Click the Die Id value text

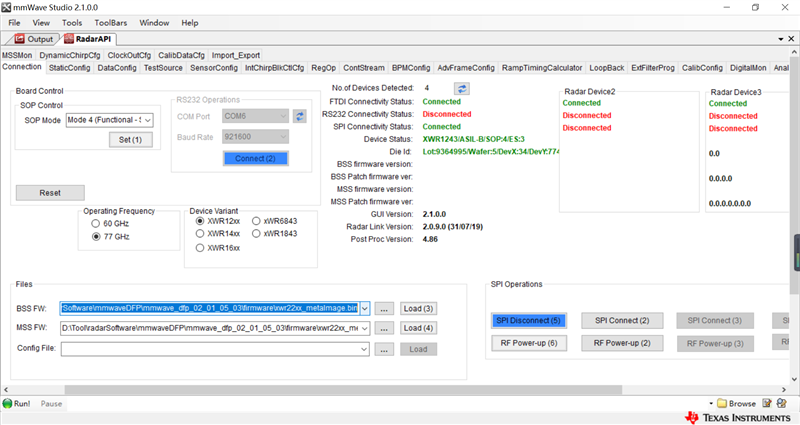(x=491, y=152)
